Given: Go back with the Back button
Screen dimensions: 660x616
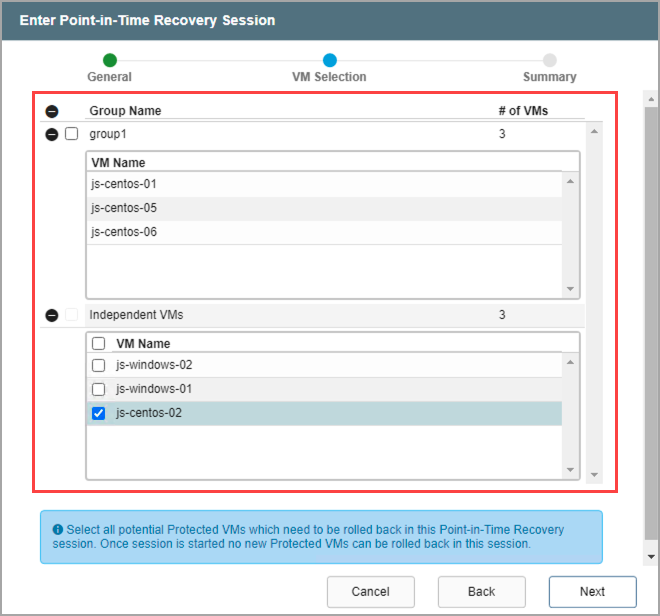Looking at the screenshot, I should pos(481,591).
